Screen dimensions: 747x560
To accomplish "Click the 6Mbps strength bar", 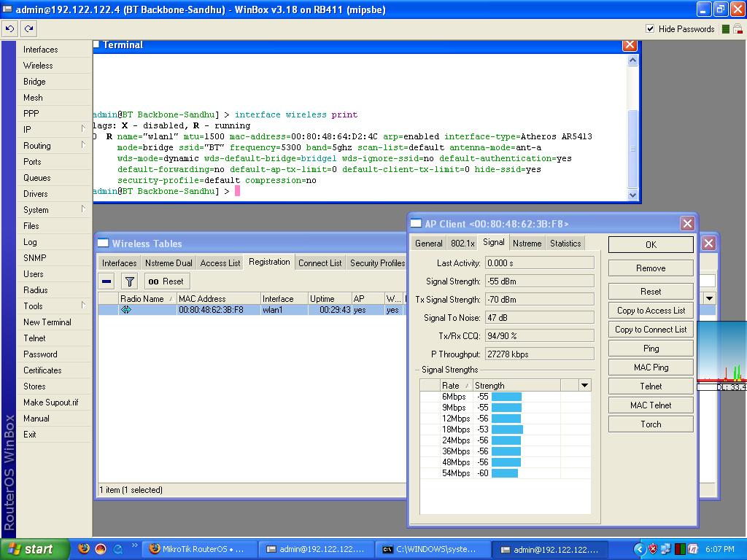I will (x=506, y=397).
